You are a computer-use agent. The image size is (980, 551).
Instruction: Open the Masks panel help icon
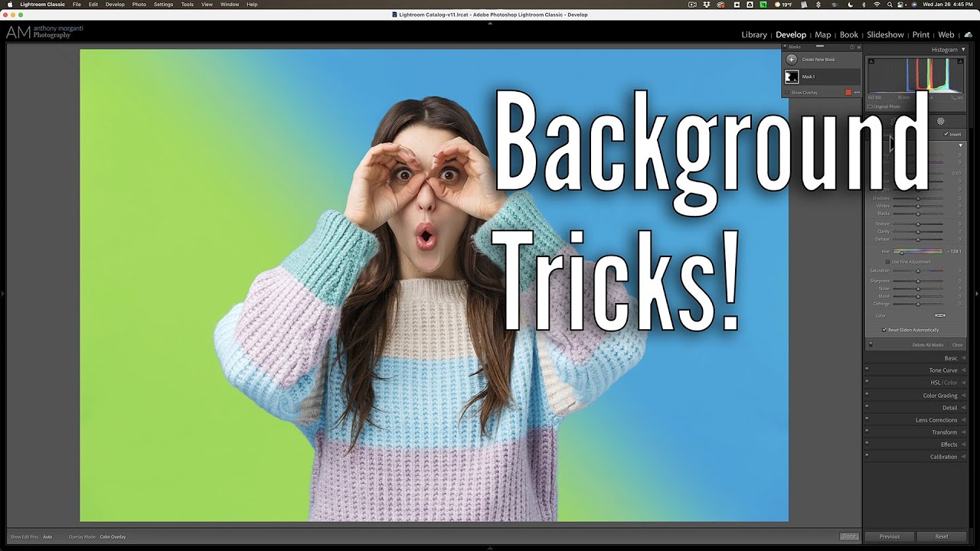click(852, 47)
